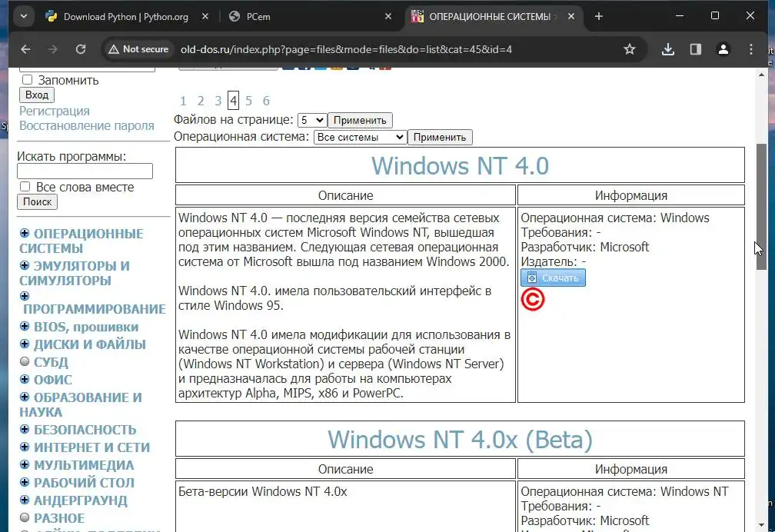The image size is (775, 532).
Task: Close the Download Python tab
Action: click(205, 16)
